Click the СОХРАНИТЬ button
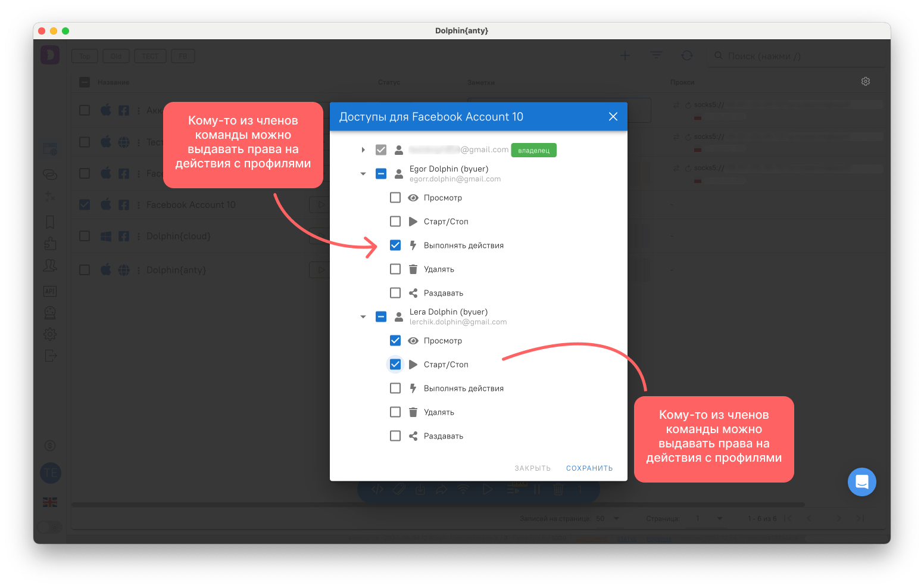This screenshot has width=924, height=588. (589, 468)
